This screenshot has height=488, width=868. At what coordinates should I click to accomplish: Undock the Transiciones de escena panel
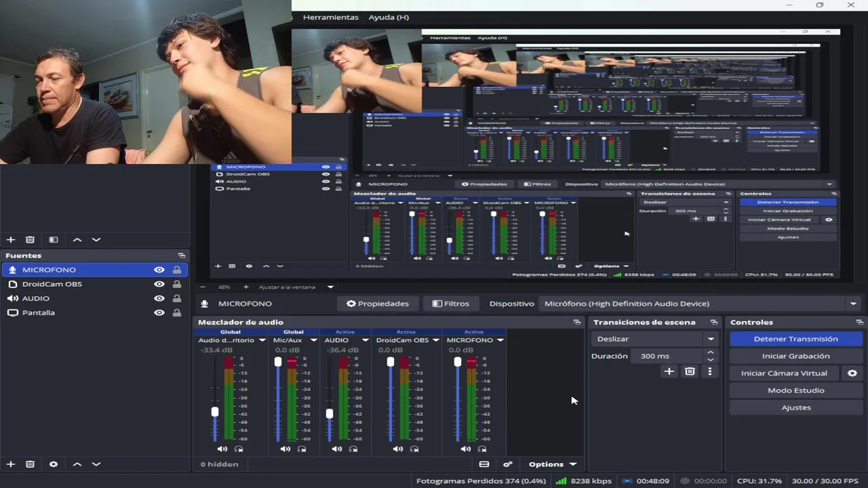(714, 322)
